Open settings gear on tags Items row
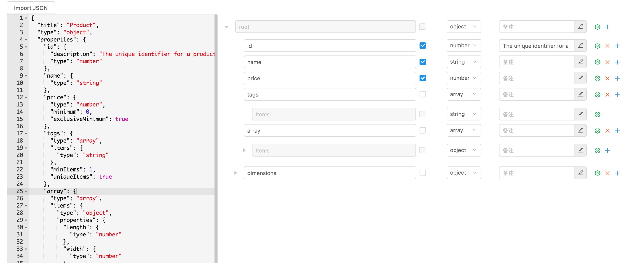 pos(597,114)
